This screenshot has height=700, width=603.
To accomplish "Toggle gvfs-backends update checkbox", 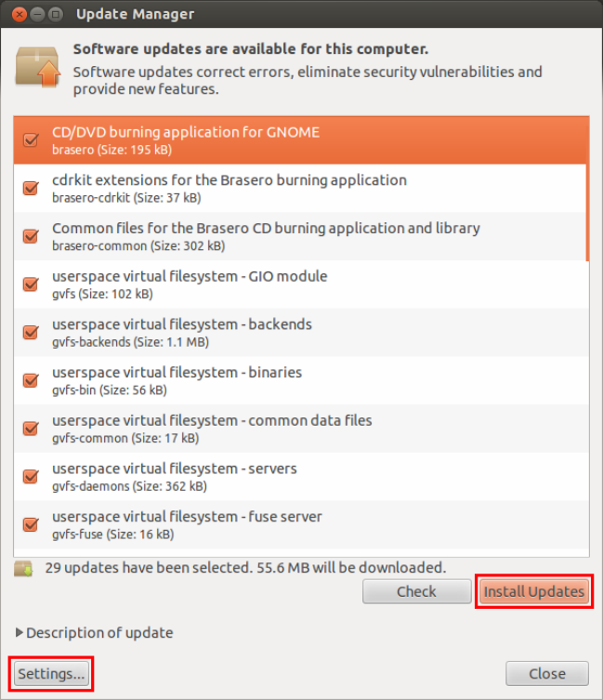I will [31, 332].
